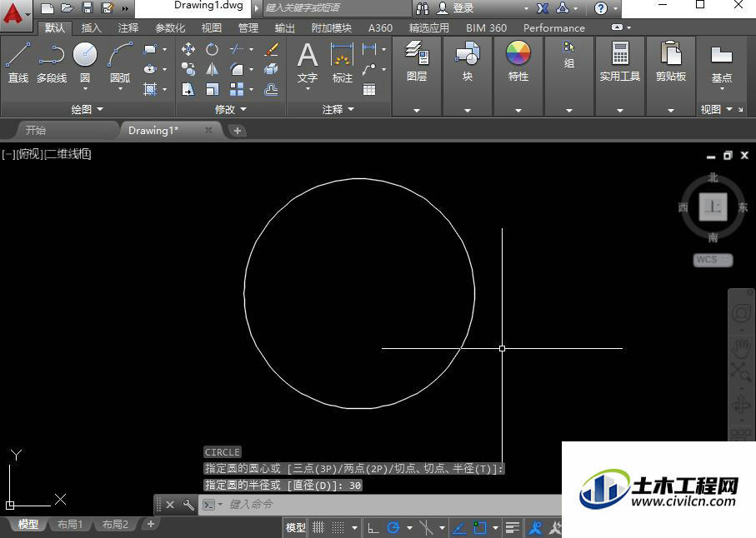The image size is (756, 538).
Task: Select the Rotate tool
Action: [212, 49]
